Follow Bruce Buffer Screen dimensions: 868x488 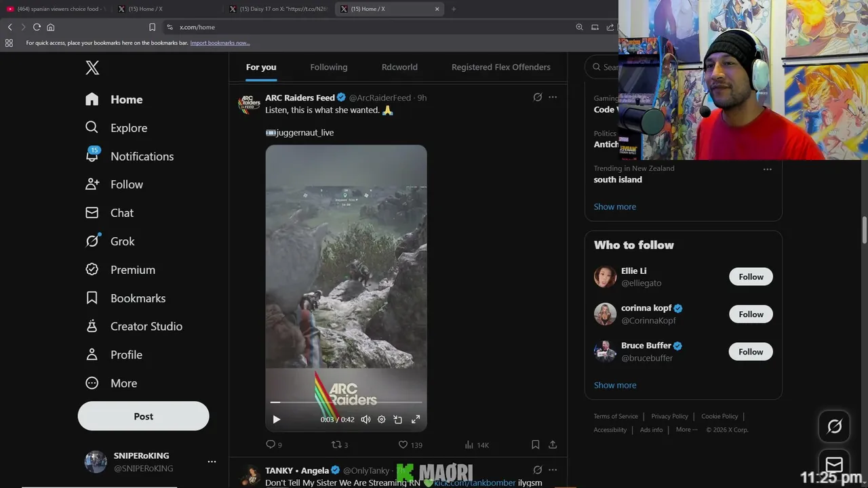point(751,352)
